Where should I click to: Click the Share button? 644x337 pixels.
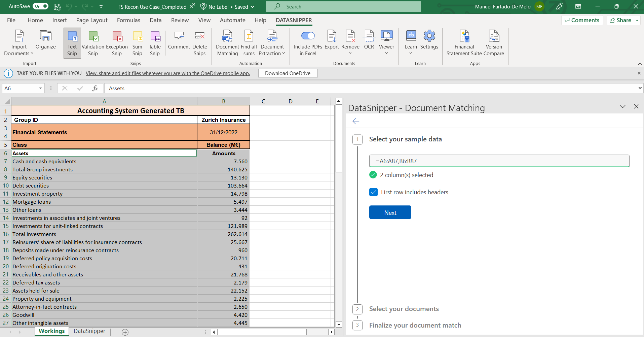[x=621, y=20]
